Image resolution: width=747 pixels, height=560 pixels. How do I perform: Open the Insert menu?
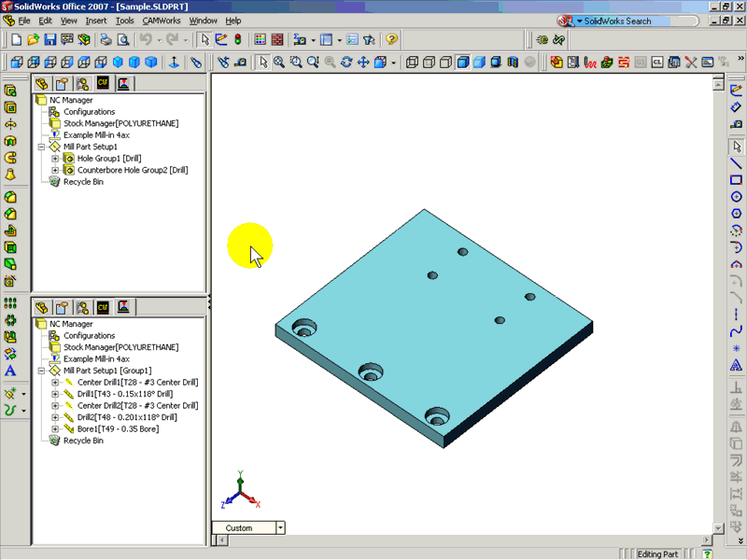pyautogui.click(x=96, y=21)
